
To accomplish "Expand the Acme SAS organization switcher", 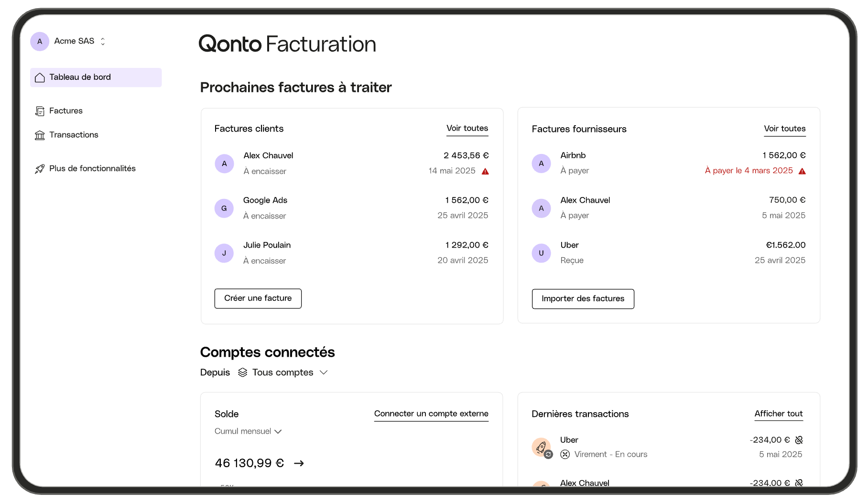I will [103, 42].
